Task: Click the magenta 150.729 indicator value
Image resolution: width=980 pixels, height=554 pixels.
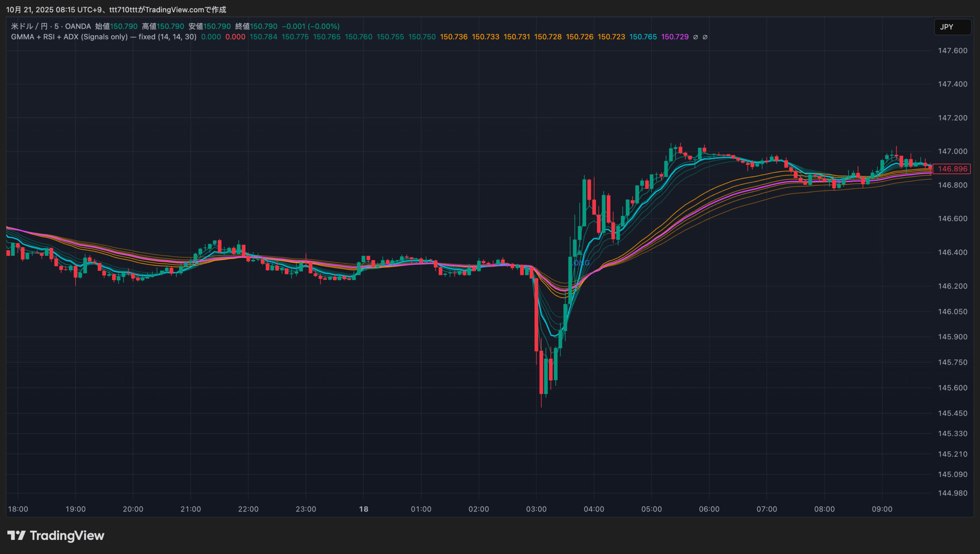Action: click(675, 37)
